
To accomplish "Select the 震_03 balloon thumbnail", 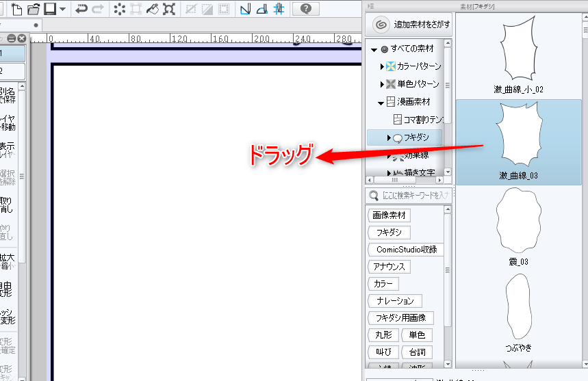I will (519, 226).
